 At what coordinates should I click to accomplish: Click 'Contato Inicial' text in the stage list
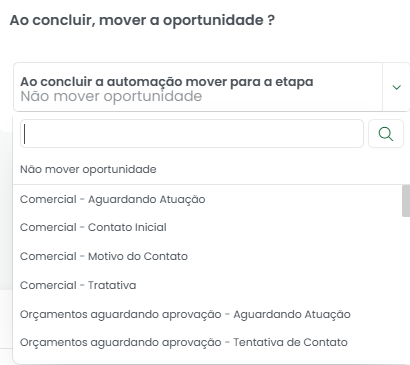(127, 227)
